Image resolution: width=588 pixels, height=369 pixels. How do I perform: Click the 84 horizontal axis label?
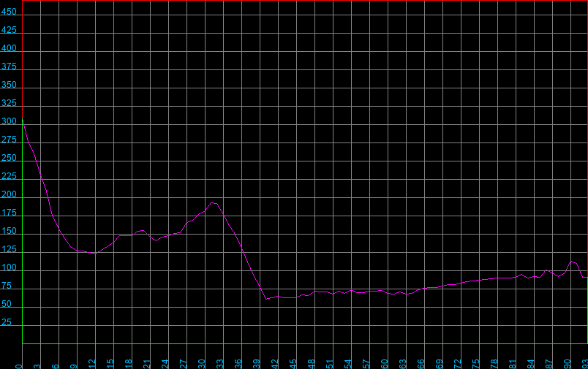click(x=531, y=364)
